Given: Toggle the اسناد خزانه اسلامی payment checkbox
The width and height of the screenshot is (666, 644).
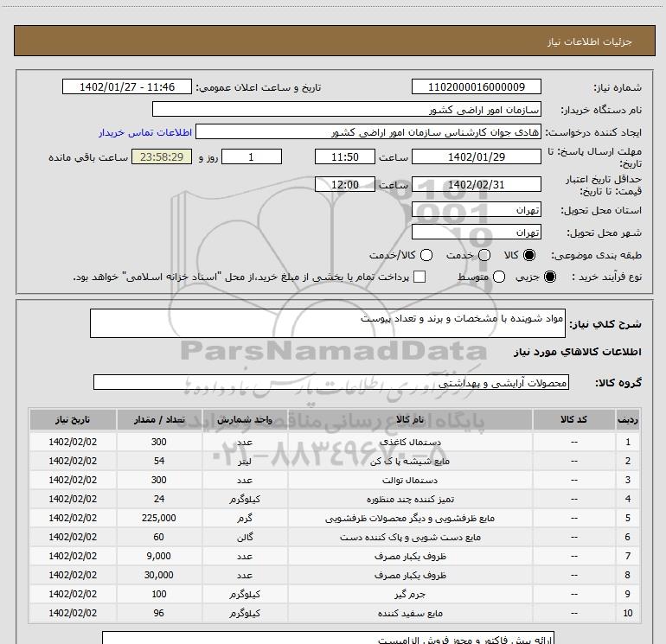Looking at the screenshot, I should pyautogui.click(x=419, y=277).
